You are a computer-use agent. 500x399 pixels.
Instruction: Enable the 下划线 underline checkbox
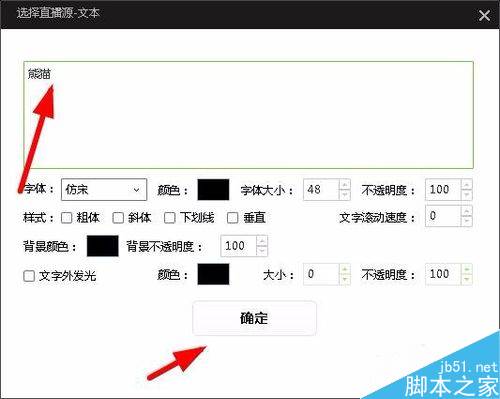pos(170,218)
